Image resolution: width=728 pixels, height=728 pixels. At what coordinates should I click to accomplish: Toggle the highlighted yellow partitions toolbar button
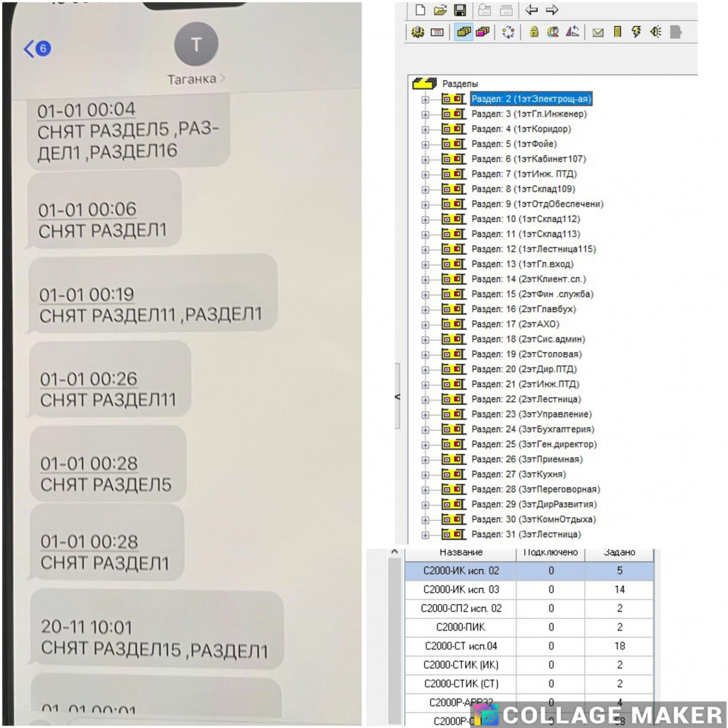(x=463, y=32)
